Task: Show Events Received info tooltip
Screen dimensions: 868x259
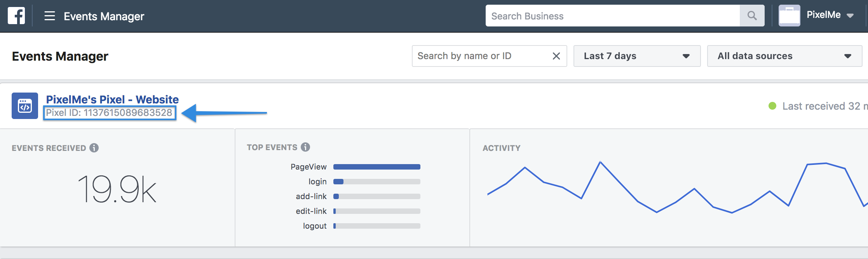Action: (94, 148)
